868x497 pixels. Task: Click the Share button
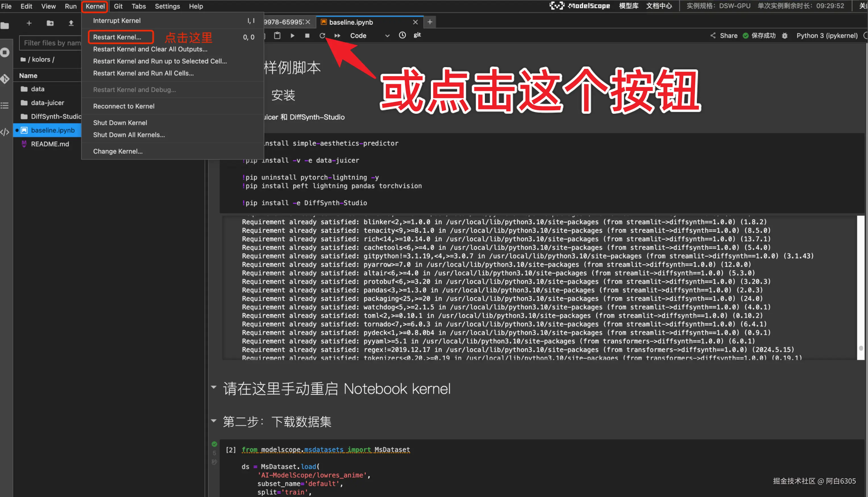point(724,36)
